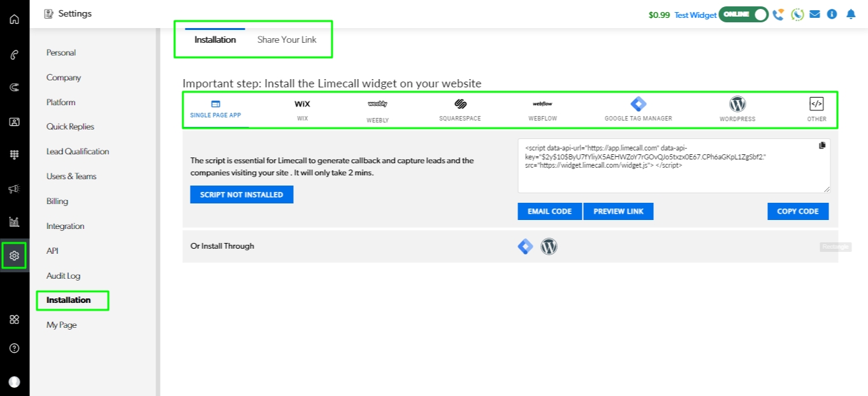Click the blue envelope icon in the header

(x=814, y=14)
